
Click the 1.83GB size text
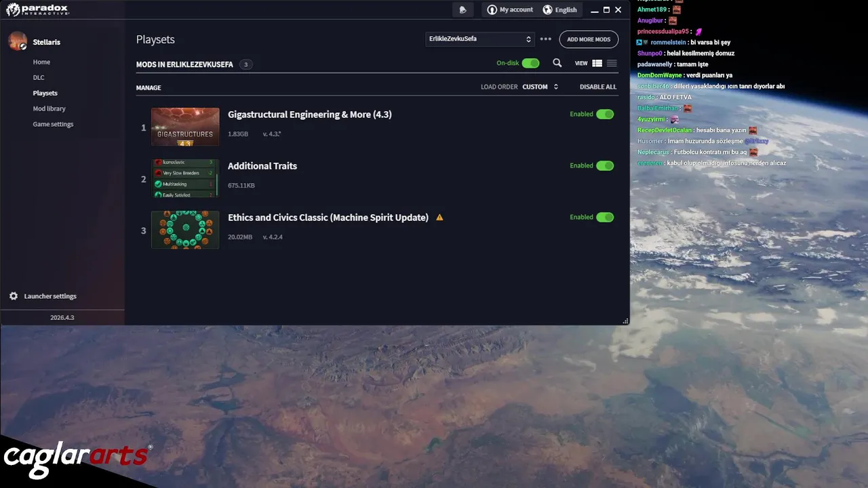coord(238,134)
